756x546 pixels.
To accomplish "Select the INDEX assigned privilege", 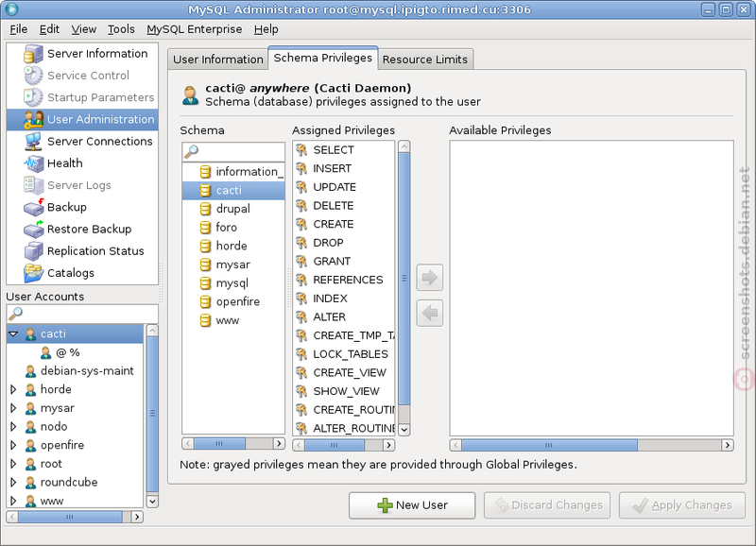I will click(x=330, y=299).
